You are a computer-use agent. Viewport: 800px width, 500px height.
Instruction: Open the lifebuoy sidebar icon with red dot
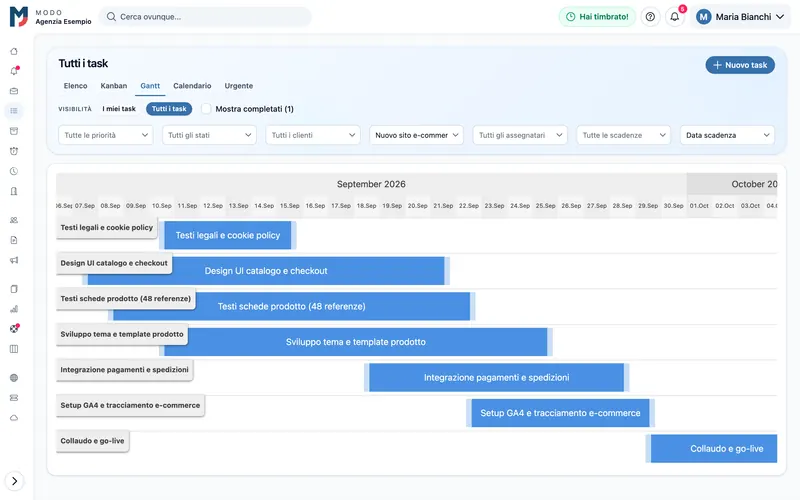14,329
